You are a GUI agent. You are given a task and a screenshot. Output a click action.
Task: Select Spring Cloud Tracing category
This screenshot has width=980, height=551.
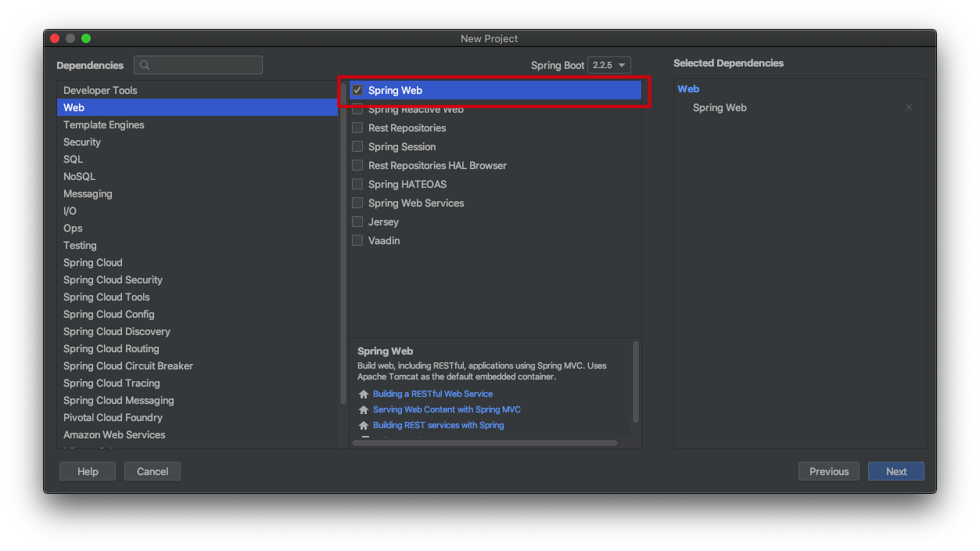(x=198, y=383)
